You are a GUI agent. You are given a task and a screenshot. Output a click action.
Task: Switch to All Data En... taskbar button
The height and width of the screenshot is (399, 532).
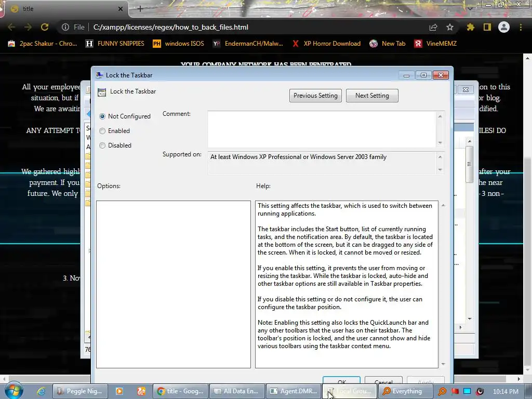click(x=236, y=391)
